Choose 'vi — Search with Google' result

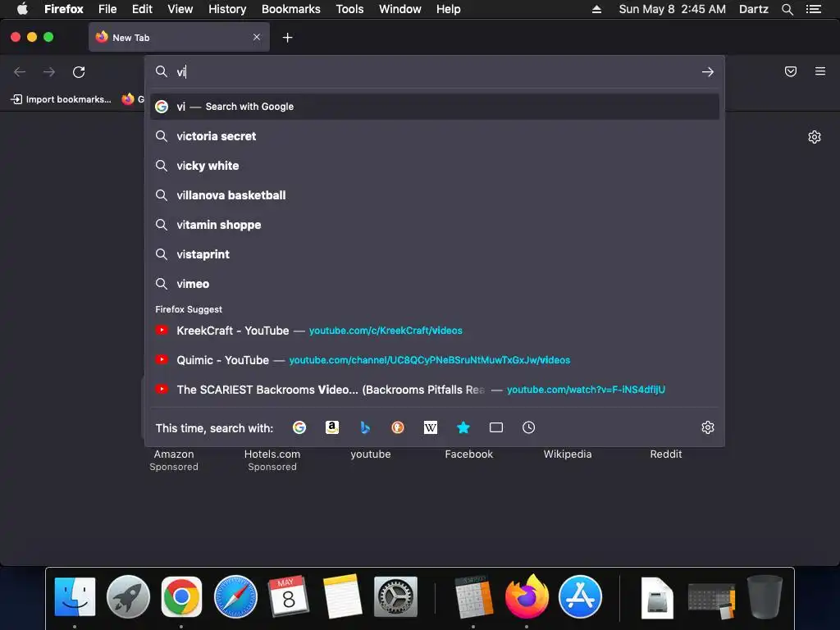[x=435, y=107]
